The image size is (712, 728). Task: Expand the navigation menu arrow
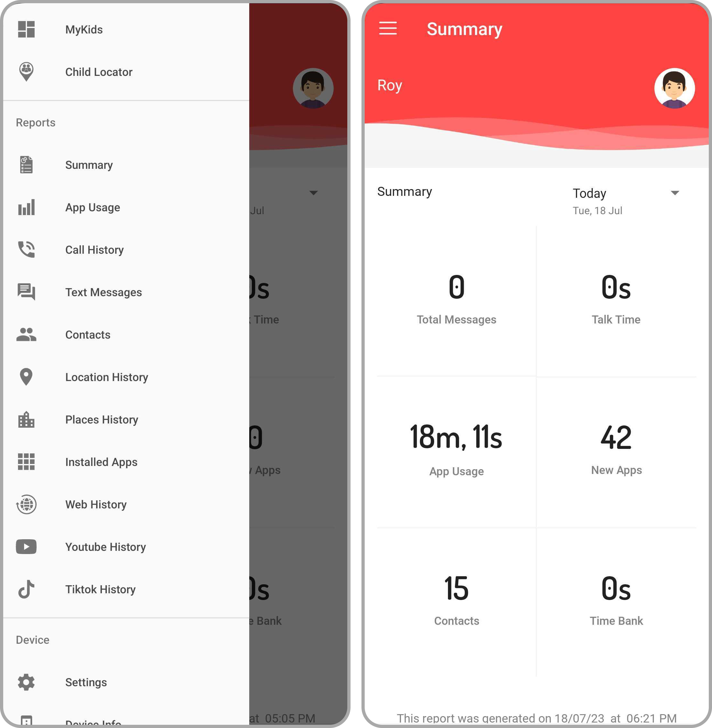coord(675,192)
